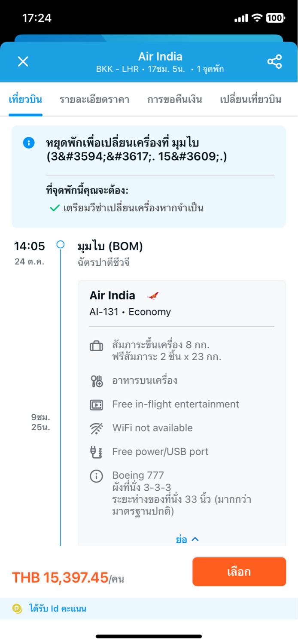Tap the blue info icon for layover
The height and width of the screenshot is (644, 298).
pos(28,143)
